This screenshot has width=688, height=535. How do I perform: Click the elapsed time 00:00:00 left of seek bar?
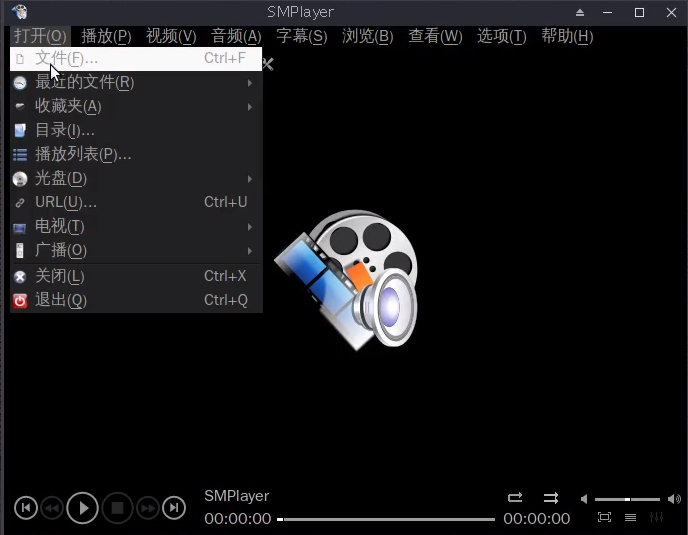(x=237, y=519)
